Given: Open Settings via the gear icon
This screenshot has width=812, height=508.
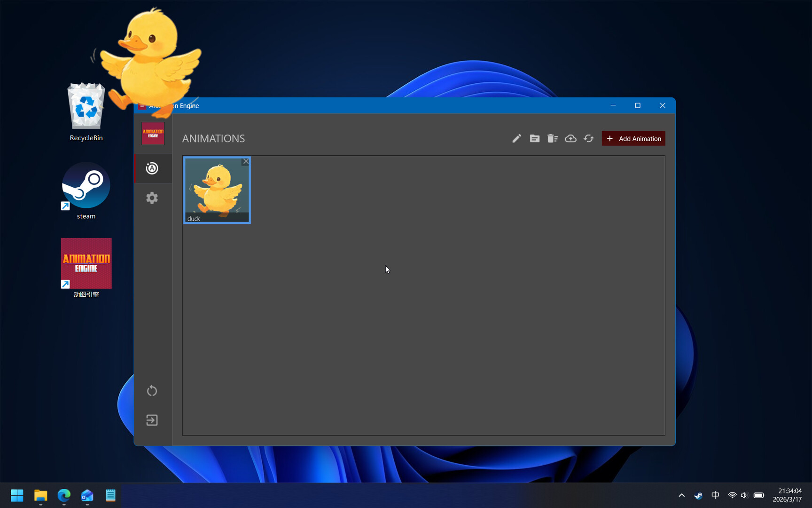Looking at the screenshot, I should click(x=152, y=198).
